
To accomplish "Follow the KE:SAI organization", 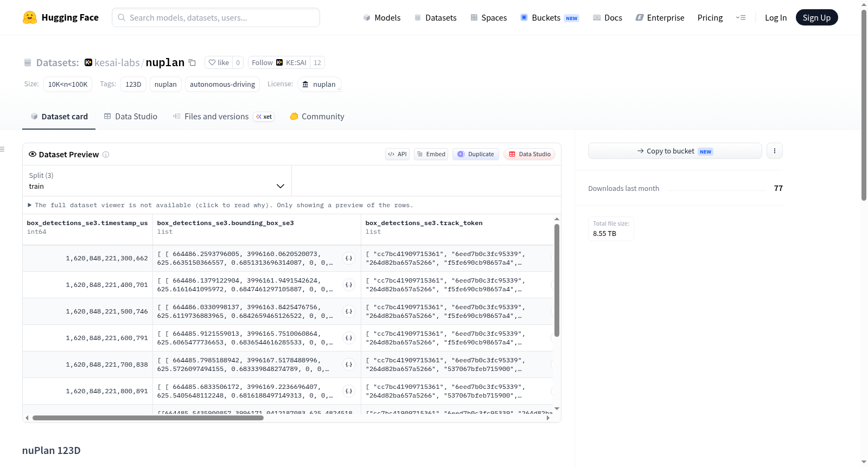I will coord(279,62).
